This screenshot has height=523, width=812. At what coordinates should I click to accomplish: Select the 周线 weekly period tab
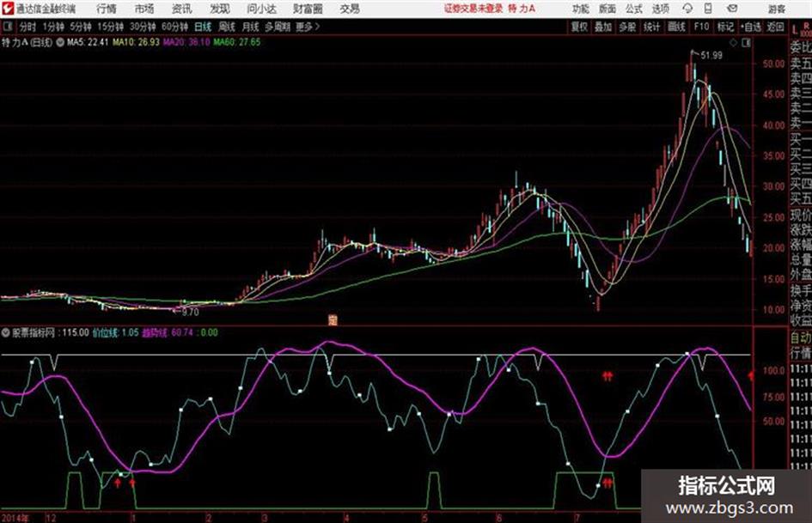point(227,27)
